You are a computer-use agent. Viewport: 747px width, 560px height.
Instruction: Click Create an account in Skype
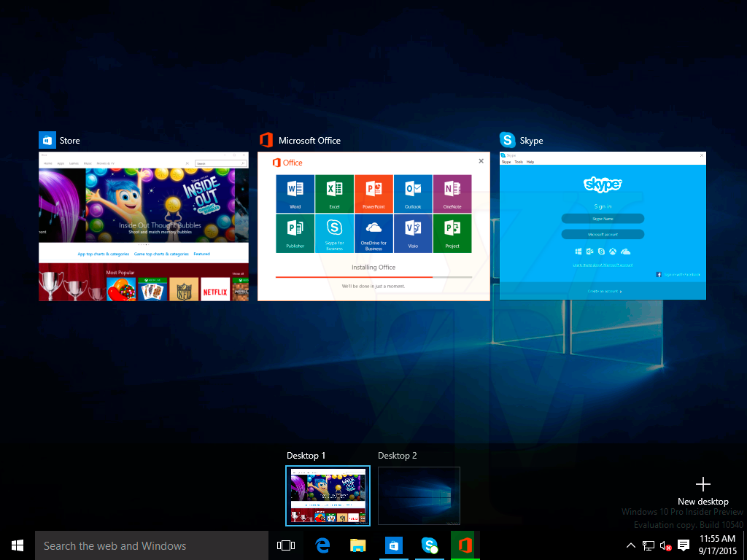click(x=605, y=291)
